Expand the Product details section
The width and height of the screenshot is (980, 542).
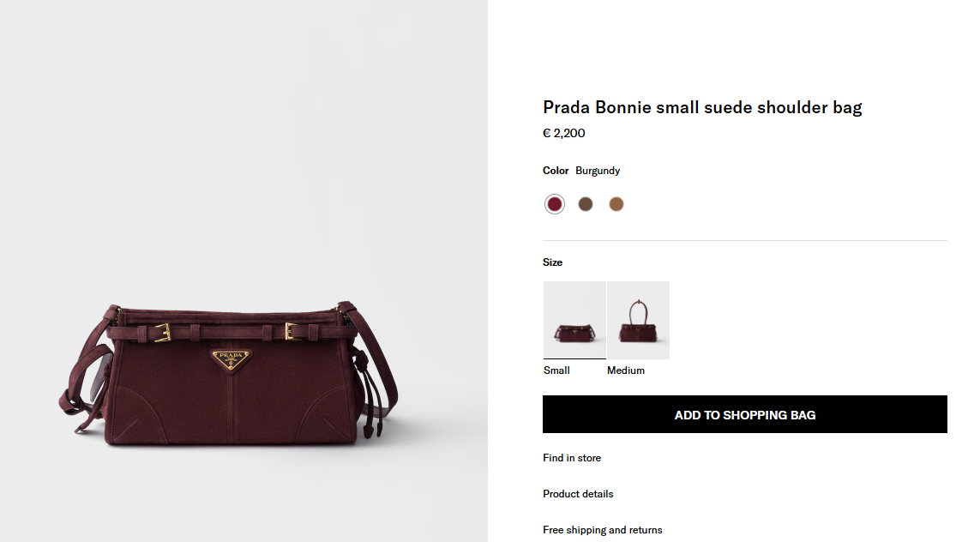pos(578,494)
